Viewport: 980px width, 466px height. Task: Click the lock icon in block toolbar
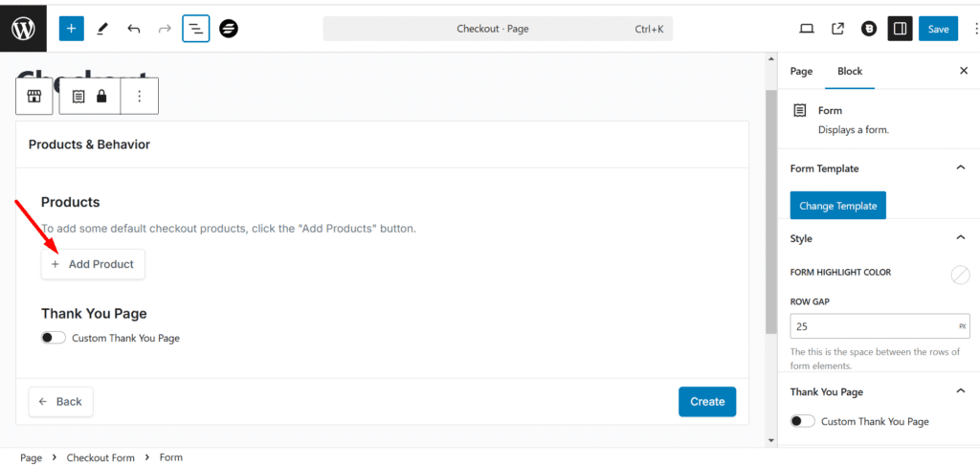click(x=101, y=96)
